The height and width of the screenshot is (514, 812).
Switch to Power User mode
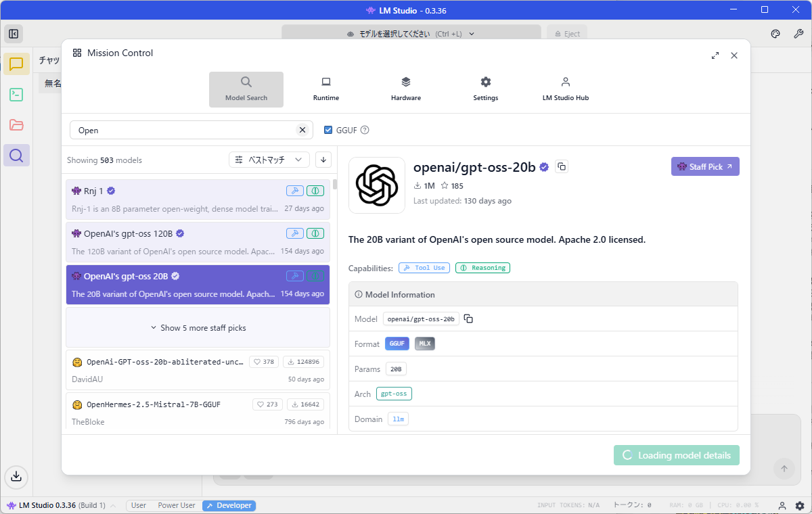(x=177, y=505)
